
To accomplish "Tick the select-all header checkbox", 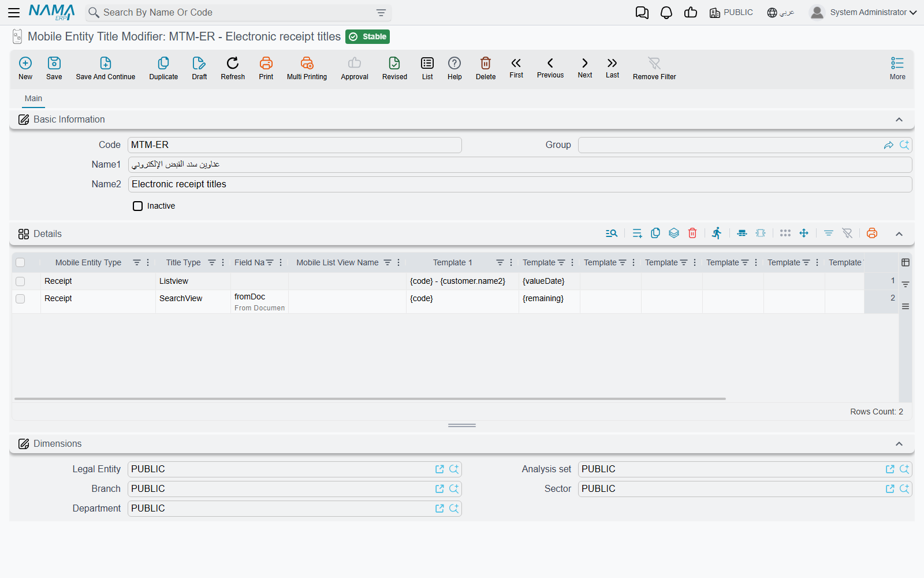I will (20, 262).
